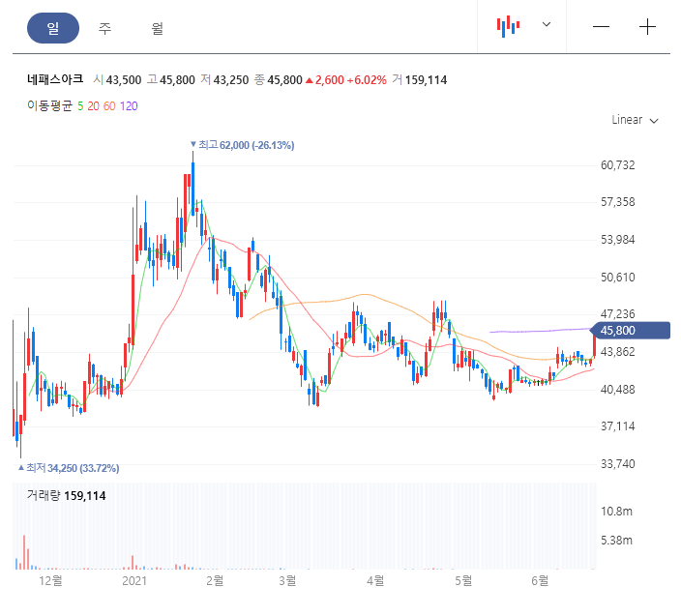Image resolution: width=681 pixels, height=616 pixels.
Task: Click the 최저 34,250 low marker
Action: [x=69, y=468]
